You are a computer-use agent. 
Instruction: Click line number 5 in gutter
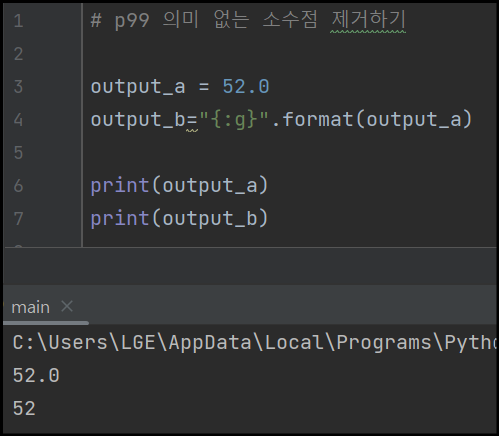pos(19,153)
